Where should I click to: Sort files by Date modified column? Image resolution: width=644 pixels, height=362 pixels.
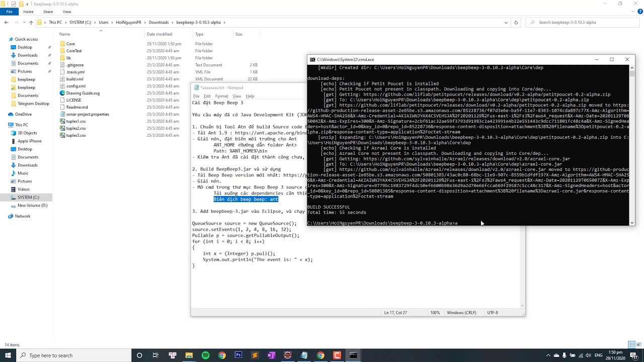click(159, 34)
